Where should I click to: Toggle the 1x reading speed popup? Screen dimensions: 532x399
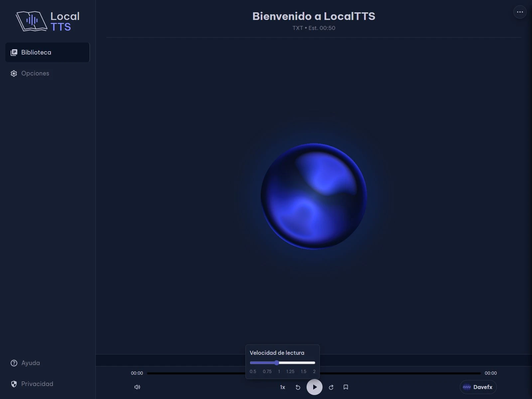(283, 387)
